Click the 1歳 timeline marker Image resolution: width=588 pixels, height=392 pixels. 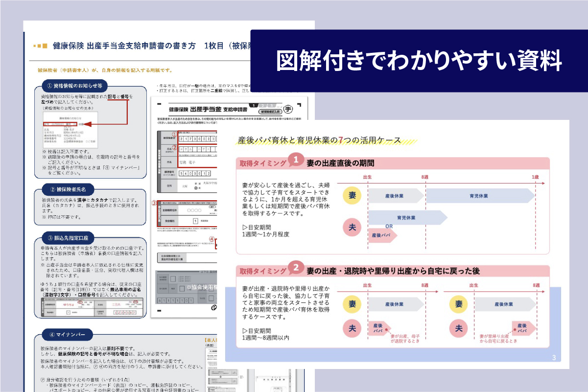pyautogui.click(x=537, y=177)
